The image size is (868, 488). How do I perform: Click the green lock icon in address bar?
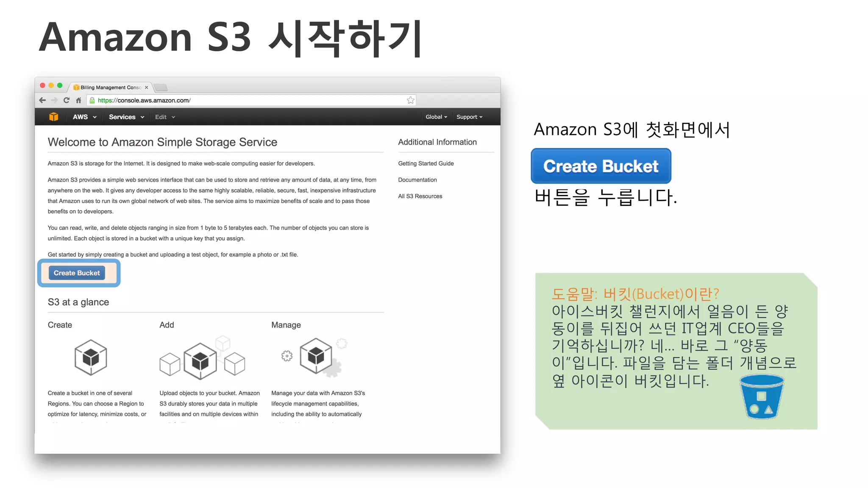tap(92, 100)
